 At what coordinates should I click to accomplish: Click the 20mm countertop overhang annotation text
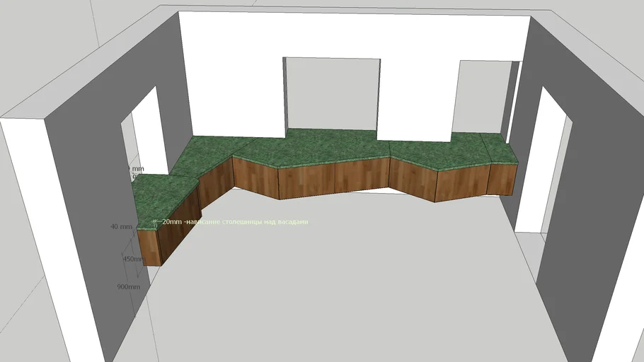coord(235,222)
